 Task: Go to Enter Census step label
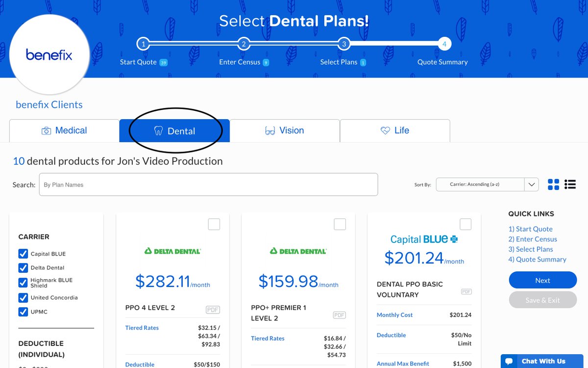[240, 62]
